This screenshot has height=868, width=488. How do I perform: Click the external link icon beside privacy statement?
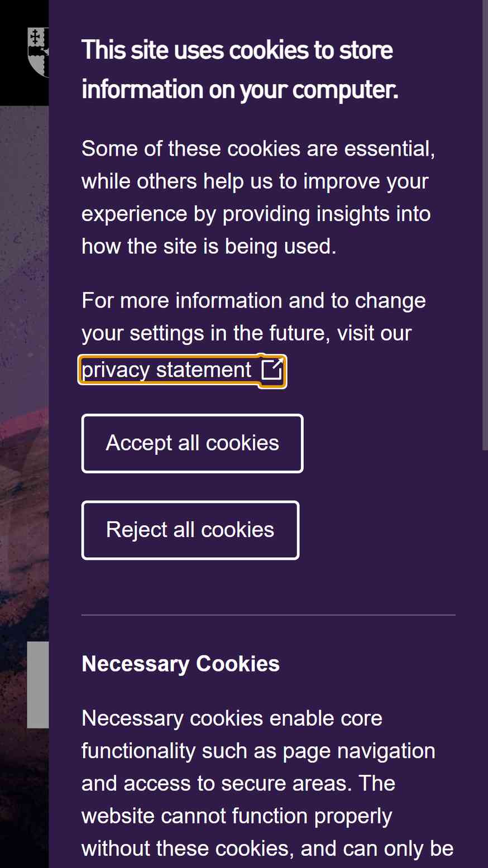(272, 370)
